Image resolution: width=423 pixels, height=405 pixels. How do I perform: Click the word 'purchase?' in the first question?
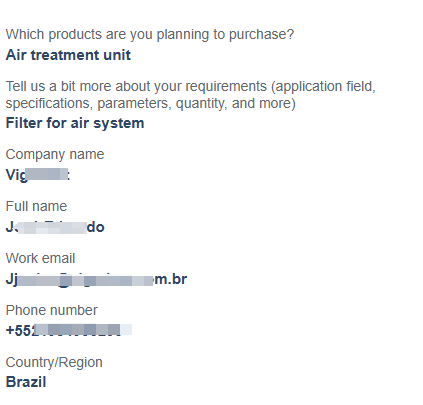tap(261, 35)
